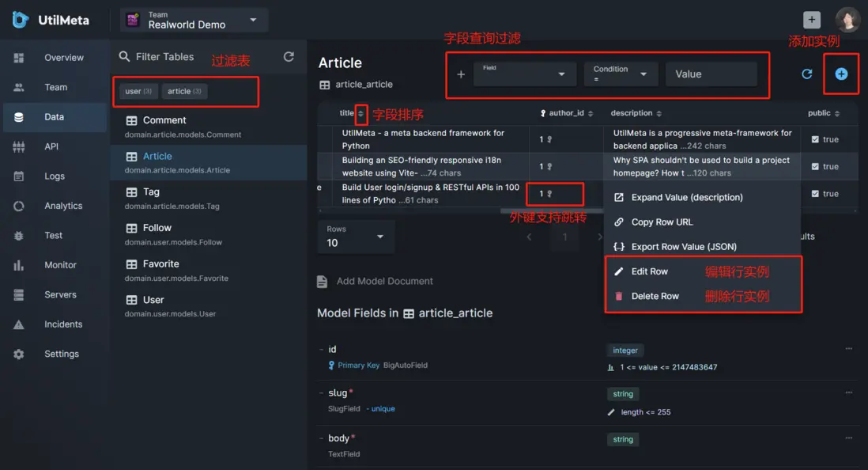Select the article (3) filter chip
The width and height of the screenshot is (868, 470).
(184, 91)
